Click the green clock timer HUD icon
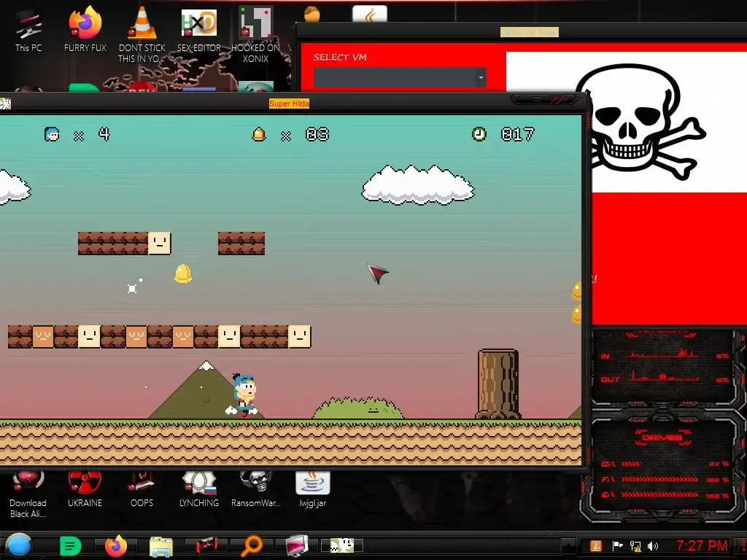The width and height of the screenshot is (747, 560). tap(479, 134)
